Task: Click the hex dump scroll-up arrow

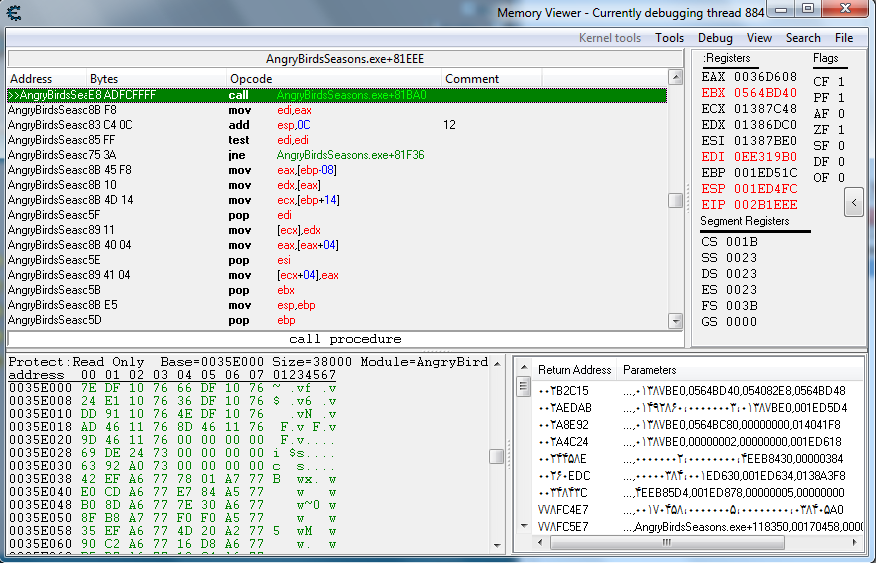Action: (496, 363)
